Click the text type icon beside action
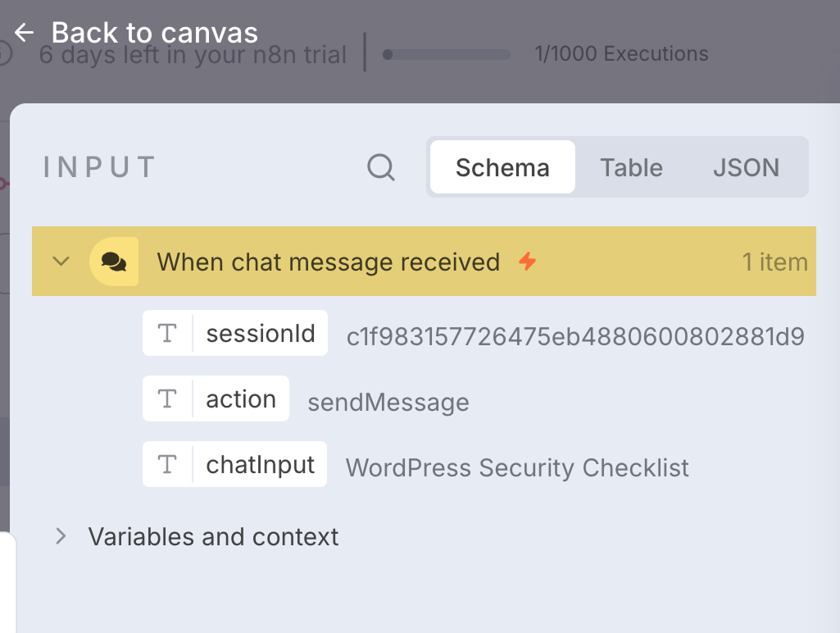 click(x=167, y=399)
